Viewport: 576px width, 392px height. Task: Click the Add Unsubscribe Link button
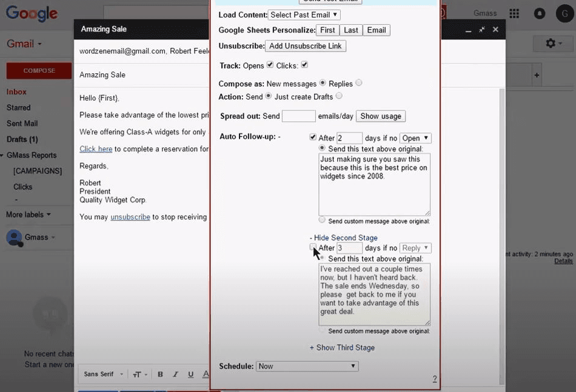[306, 45]
